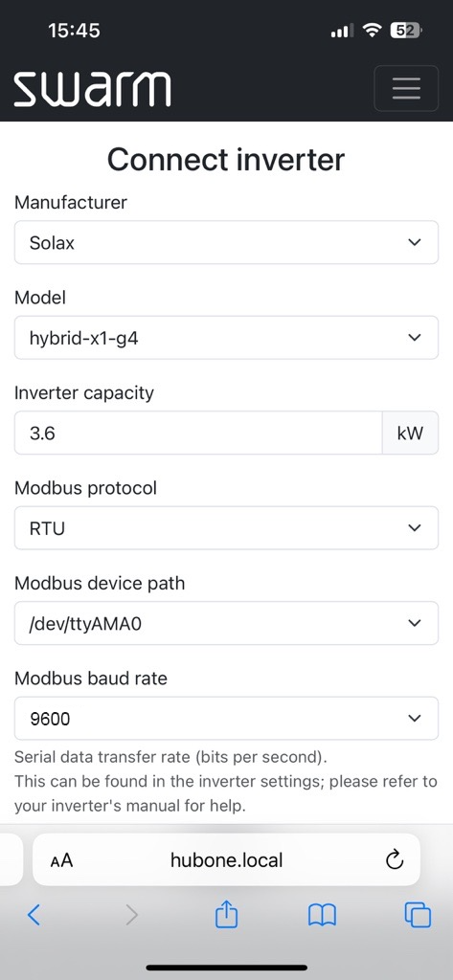Go back to previous page
453x980 pixels.
tap(34, 916)
